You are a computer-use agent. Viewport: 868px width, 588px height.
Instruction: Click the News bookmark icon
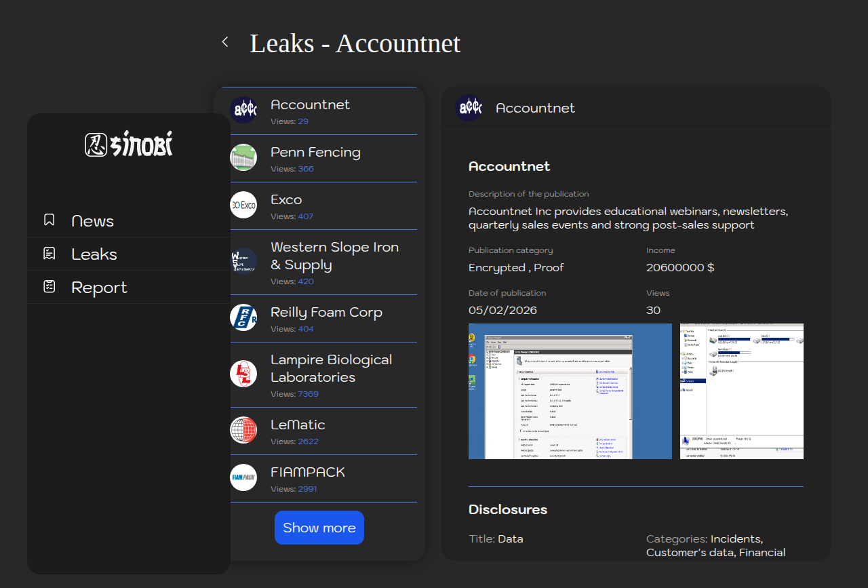(x=49, y=220)
